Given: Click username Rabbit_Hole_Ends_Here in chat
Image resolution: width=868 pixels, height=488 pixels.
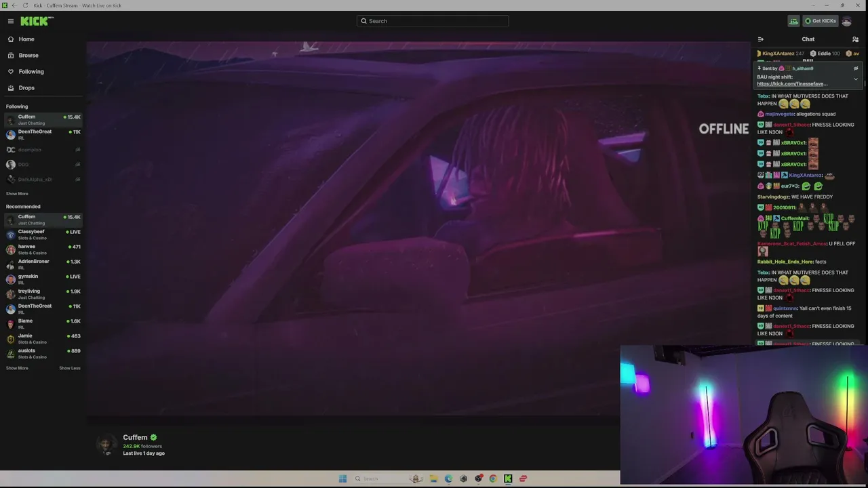Looking at the screenshot, I should (785, 262).
